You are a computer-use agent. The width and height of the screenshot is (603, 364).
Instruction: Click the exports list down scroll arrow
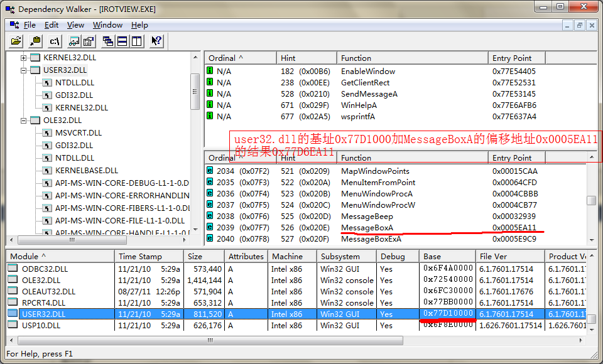(592, 240)
